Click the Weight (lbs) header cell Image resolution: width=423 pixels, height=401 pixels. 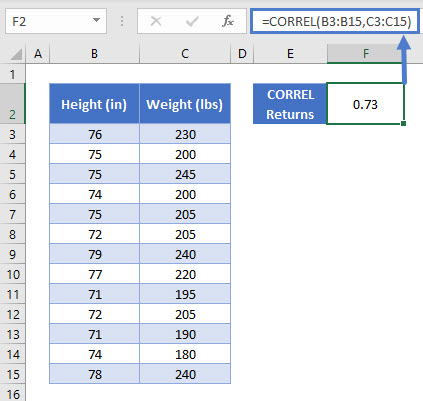point(185,104)
